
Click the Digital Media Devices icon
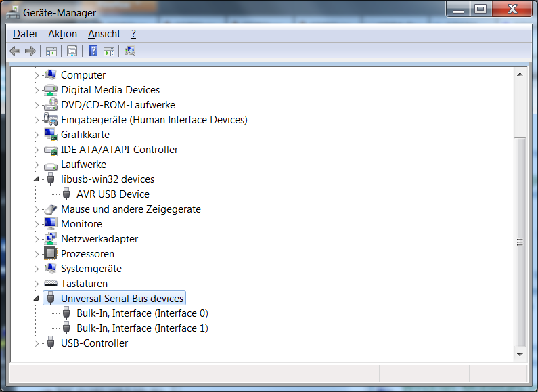click(51, 90)
